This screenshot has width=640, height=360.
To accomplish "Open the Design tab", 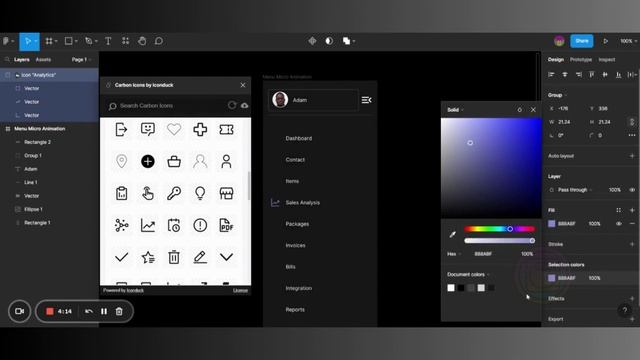I will (x=556, y=60).
